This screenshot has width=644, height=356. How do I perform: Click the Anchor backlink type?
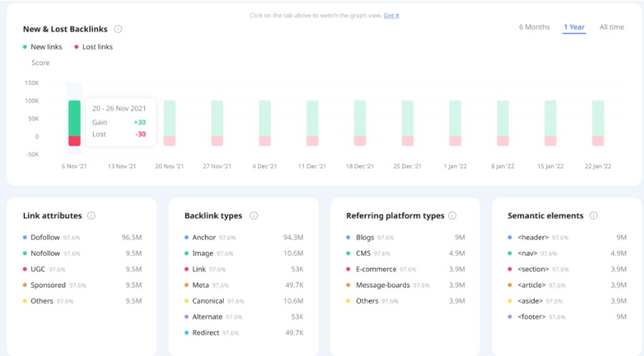click(x=244, y=237)
